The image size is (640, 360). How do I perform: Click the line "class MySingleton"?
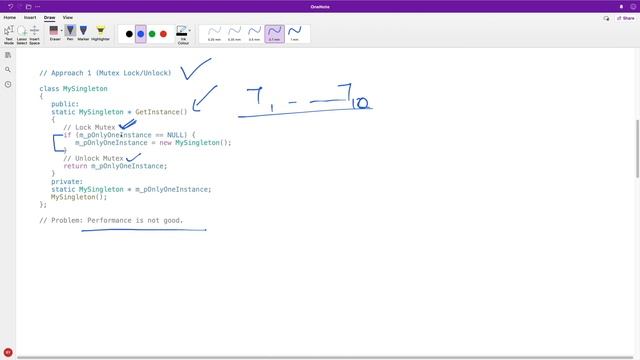pyautogui.click(x=73, y=89)
